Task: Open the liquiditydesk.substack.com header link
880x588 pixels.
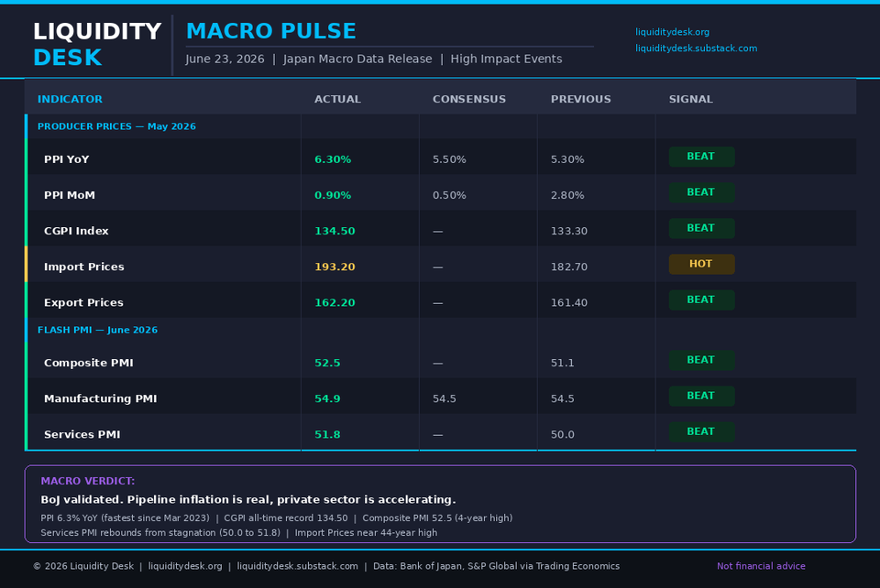Action: [696, 49]
